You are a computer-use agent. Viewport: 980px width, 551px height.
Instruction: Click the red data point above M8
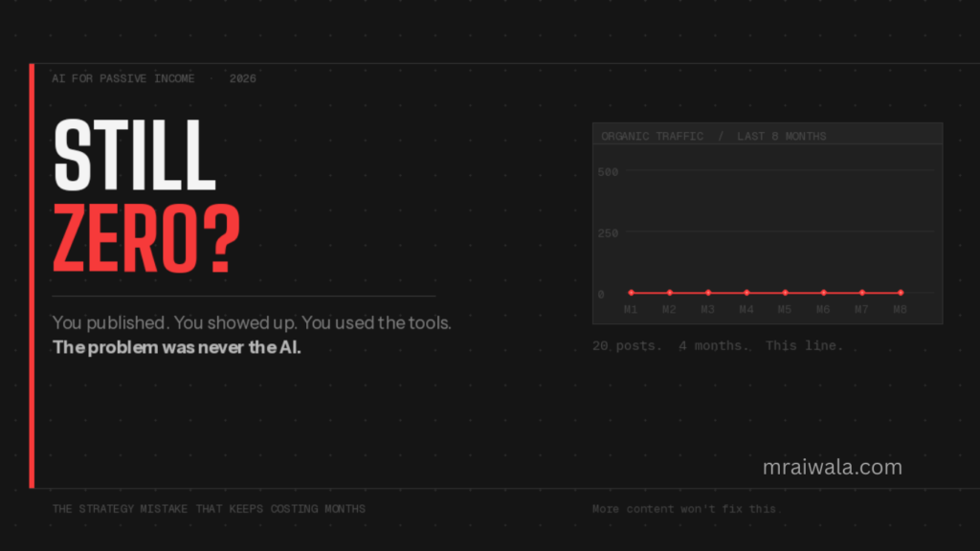point(901,293)
